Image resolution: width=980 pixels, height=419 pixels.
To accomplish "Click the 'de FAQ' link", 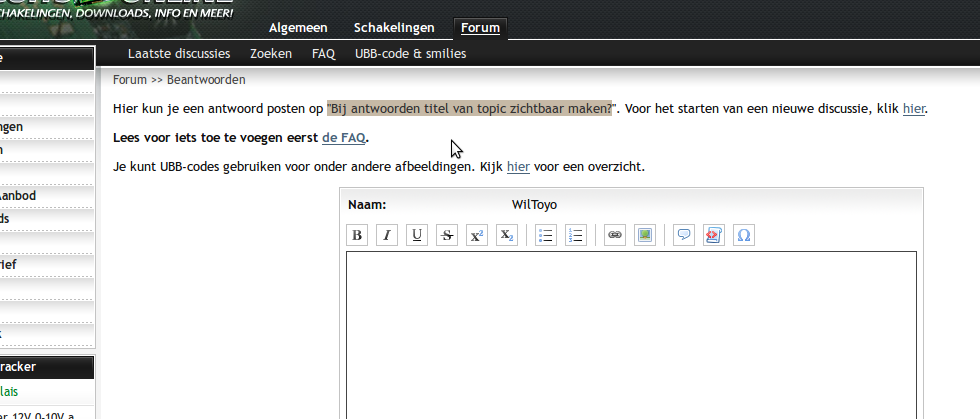I will coord(344,138).
